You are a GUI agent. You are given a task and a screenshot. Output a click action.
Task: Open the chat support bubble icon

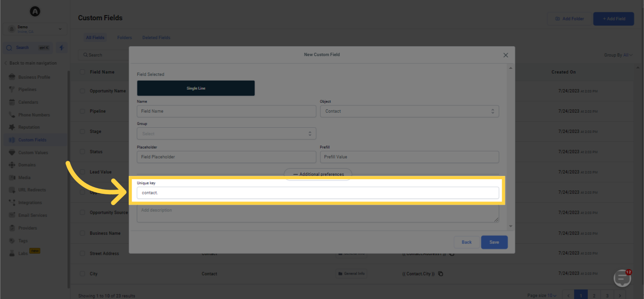point(622,278)
